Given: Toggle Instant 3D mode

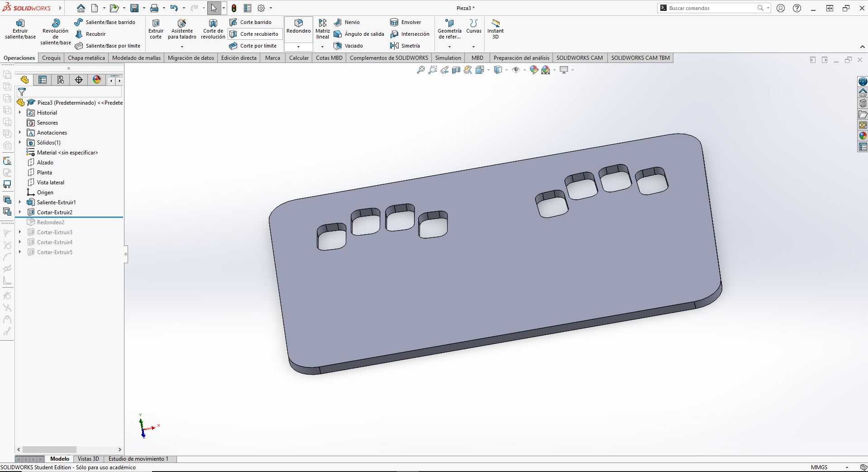Looking at the screenshot, I should pyautogui.click(x=495, y=29).
